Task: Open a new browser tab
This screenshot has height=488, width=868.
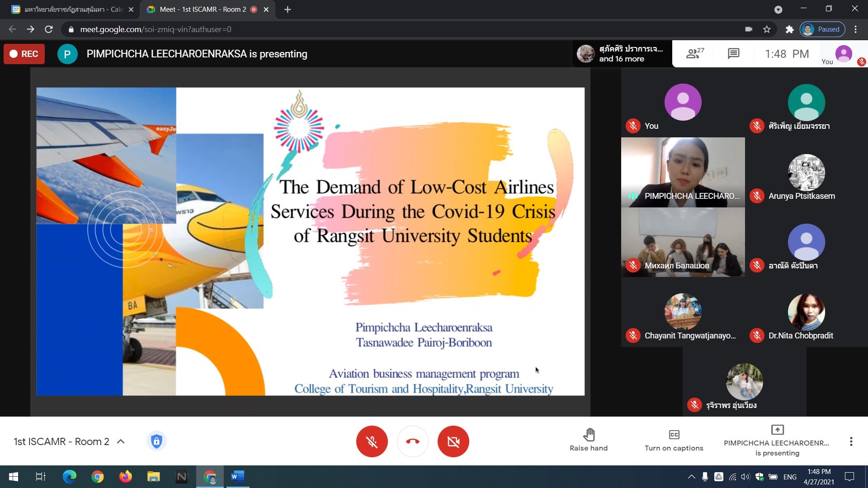Action: [x=288, y=9]
